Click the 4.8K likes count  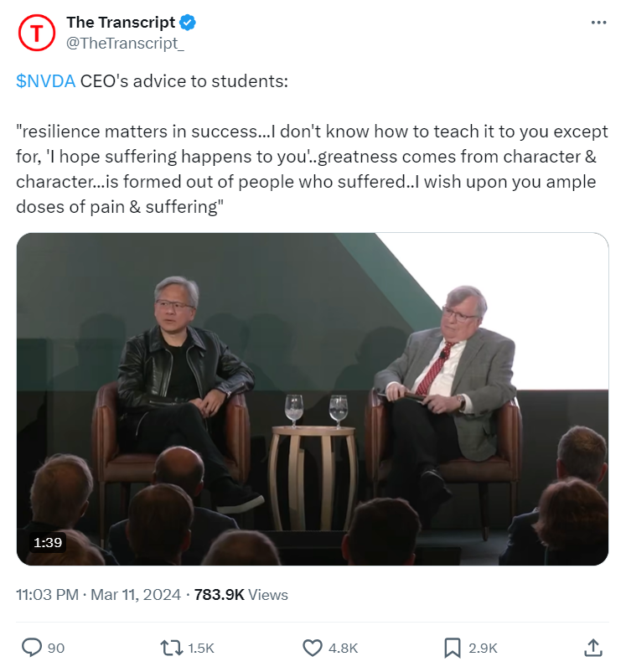tap(343, 648)
